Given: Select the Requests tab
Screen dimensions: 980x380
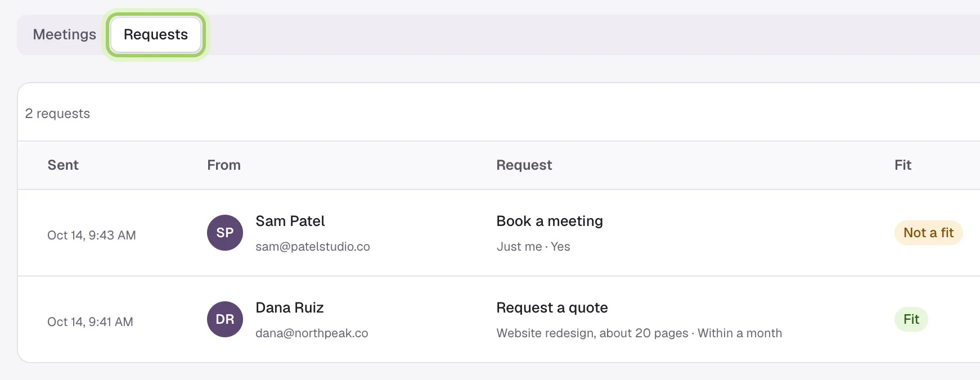Looking at the screenshot, I should [156, 35].
